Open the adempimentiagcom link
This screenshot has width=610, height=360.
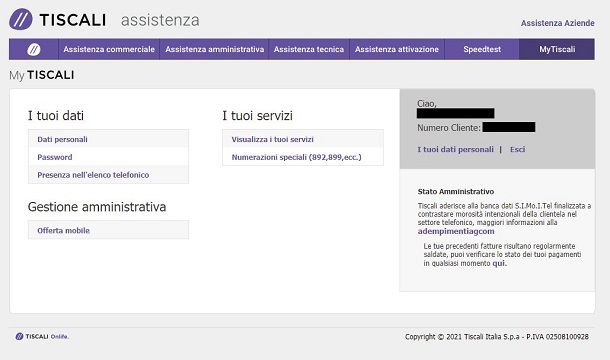(456, 231)
